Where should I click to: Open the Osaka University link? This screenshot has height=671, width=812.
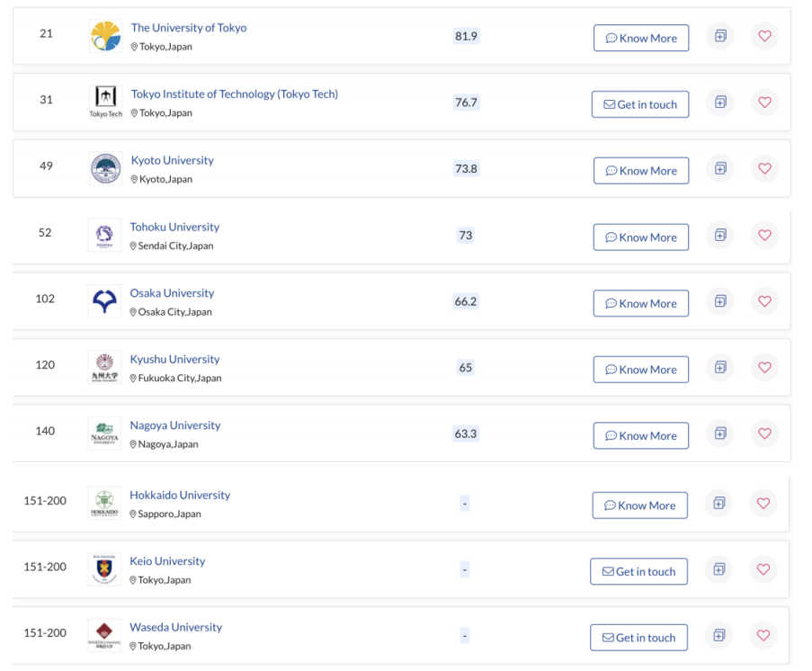172,293
